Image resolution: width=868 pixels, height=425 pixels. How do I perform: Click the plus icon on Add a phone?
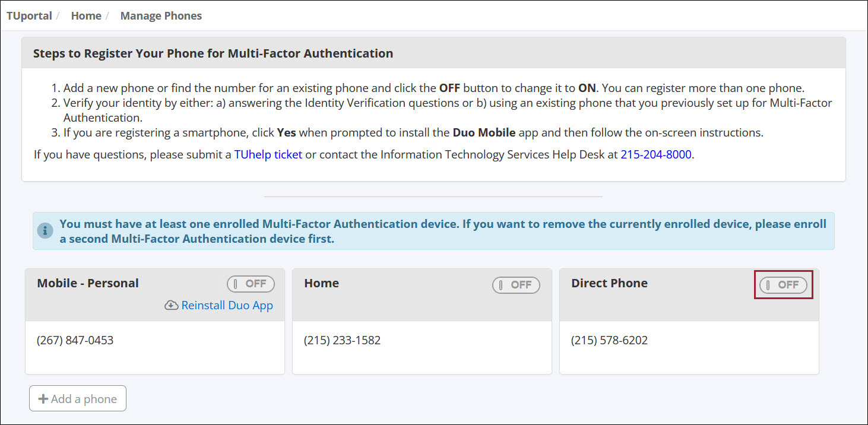tap(43, 399)
